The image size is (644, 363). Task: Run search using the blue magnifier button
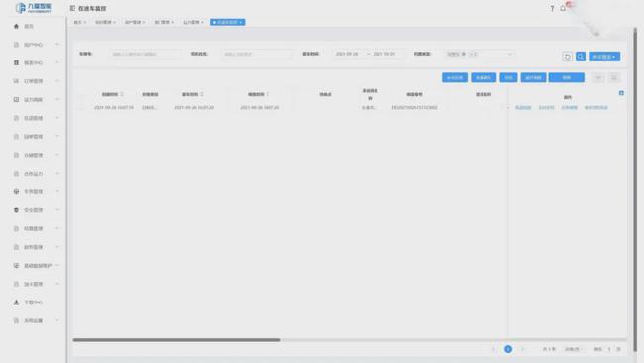[581, 57]
